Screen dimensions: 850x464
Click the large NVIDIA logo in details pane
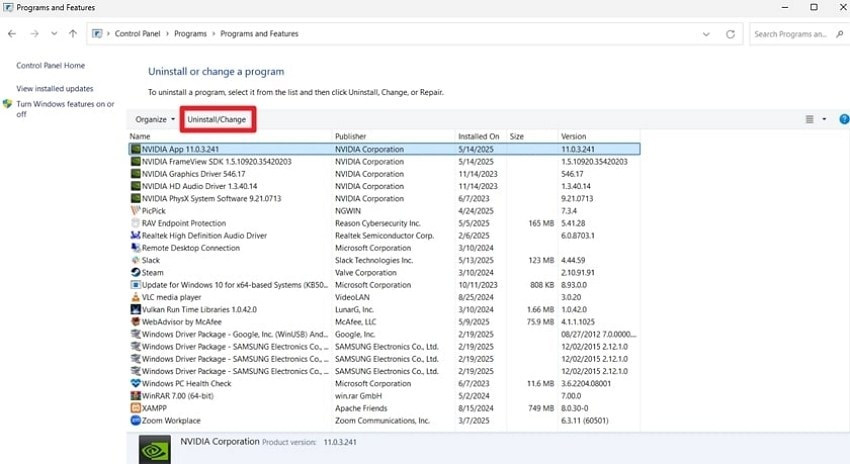(x=154, y=449)
